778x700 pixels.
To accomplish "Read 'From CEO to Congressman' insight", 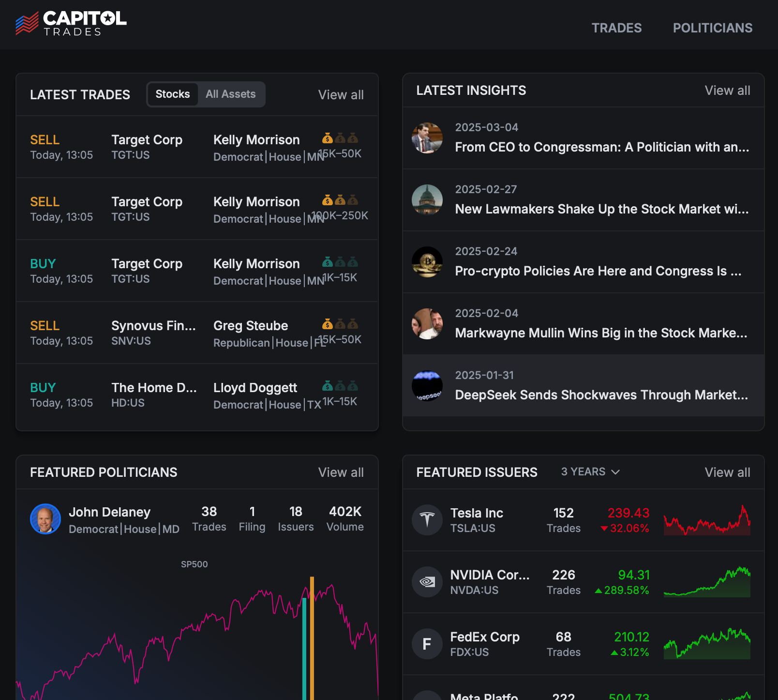I will click(x=602, y=147).
